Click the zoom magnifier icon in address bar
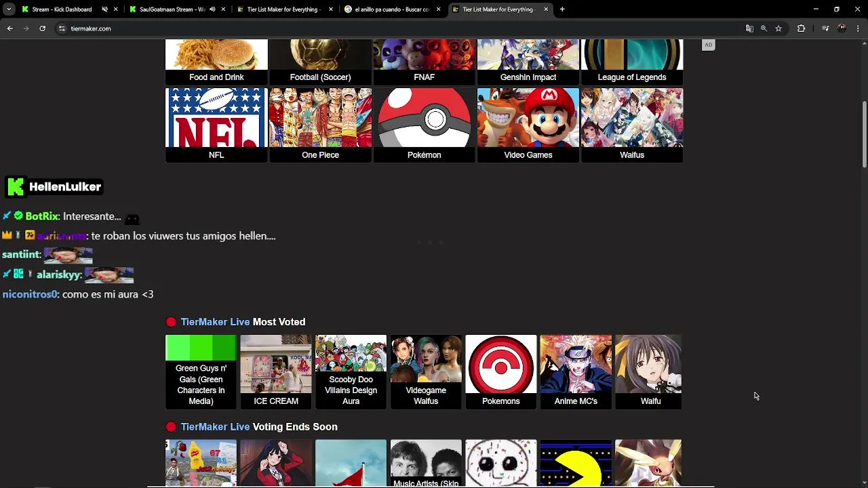 (764, 28)
